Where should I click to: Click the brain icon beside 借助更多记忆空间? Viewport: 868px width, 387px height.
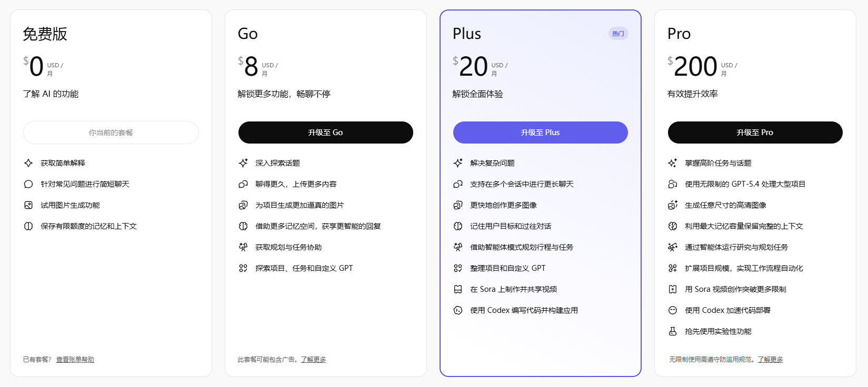click(x=243, y=226)
